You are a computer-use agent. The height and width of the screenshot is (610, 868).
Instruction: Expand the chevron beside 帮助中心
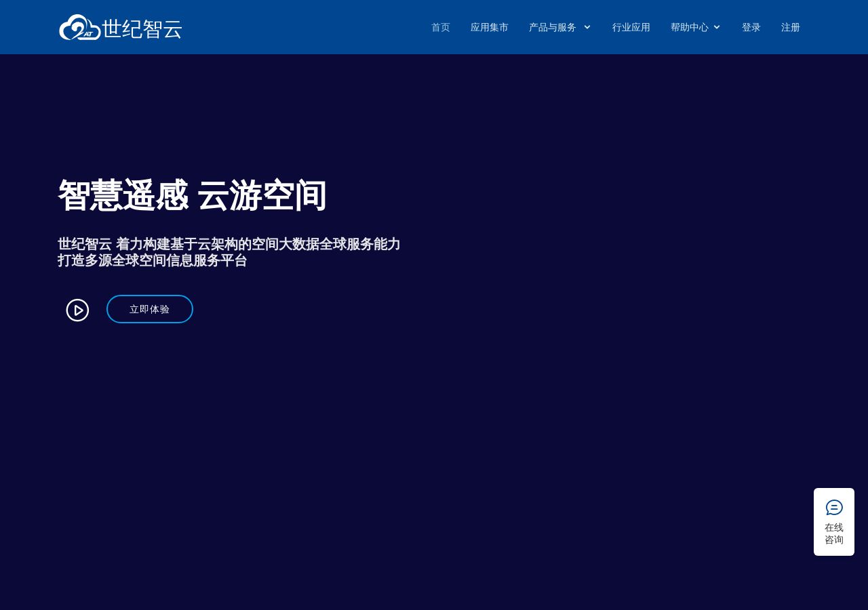pos(717,27)
